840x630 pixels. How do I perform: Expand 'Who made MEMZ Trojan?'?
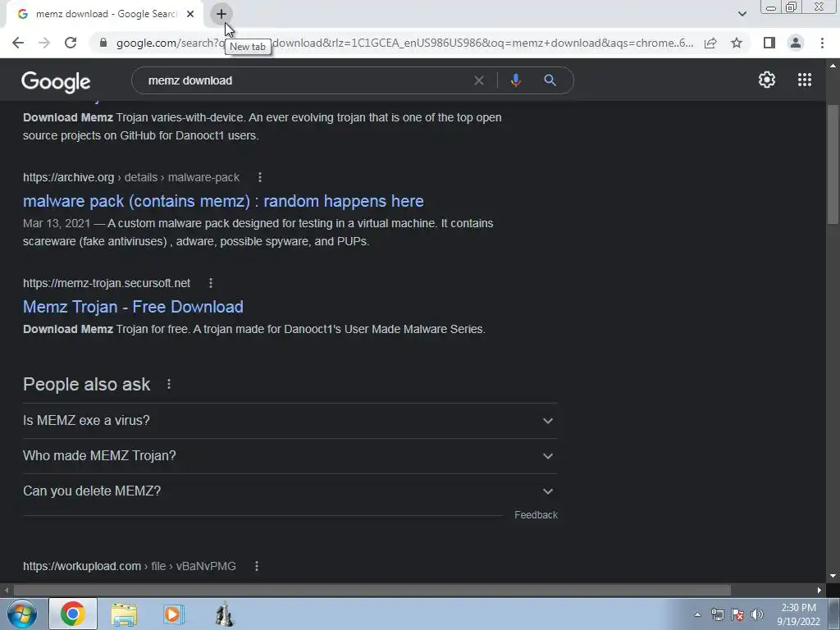click(290, 456)
